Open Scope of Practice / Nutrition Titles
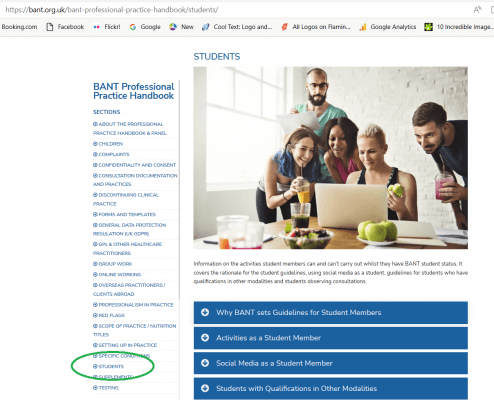494x400 pixels. pyautogui.click(x=134, y=330)
